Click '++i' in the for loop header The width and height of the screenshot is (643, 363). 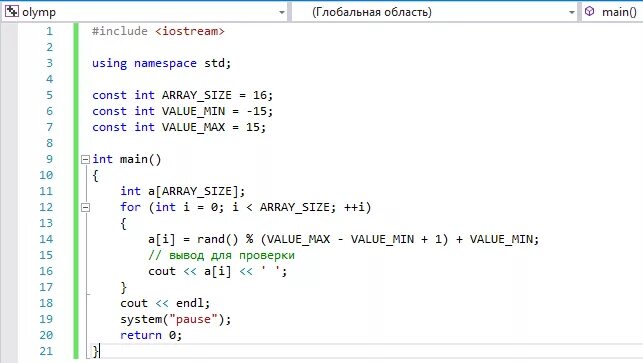(x=354, y=207)
